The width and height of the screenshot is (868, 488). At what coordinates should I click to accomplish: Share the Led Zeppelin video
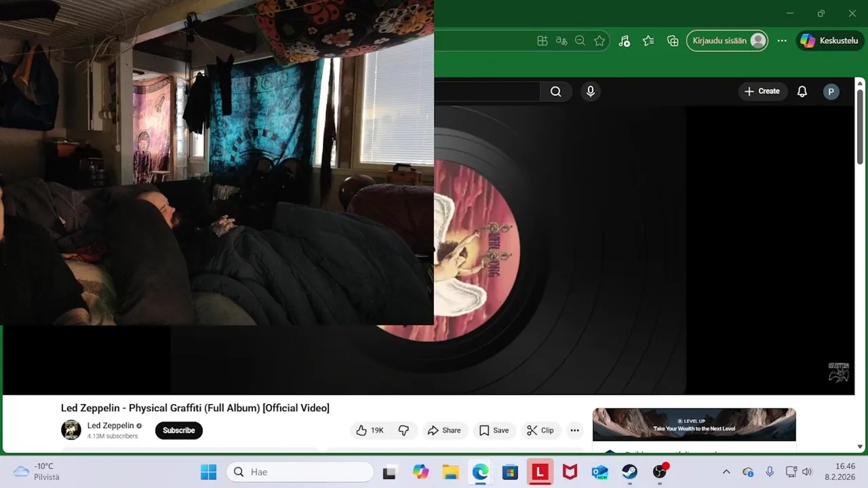pos(444,430)
